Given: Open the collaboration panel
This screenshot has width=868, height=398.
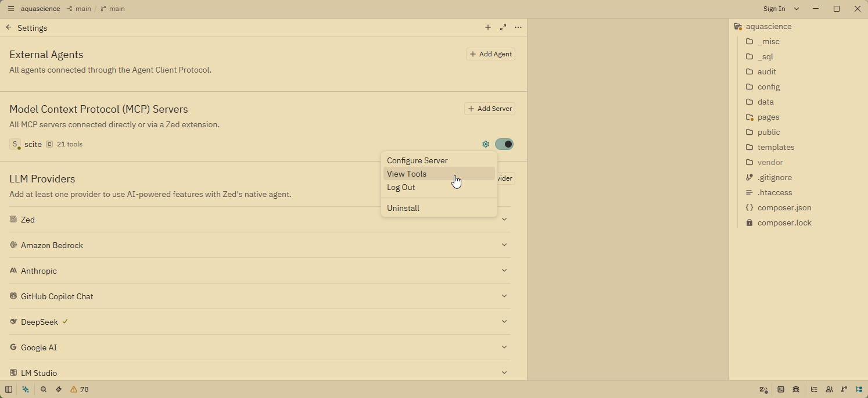Looking at the screenshot, I should pos(829,389).
